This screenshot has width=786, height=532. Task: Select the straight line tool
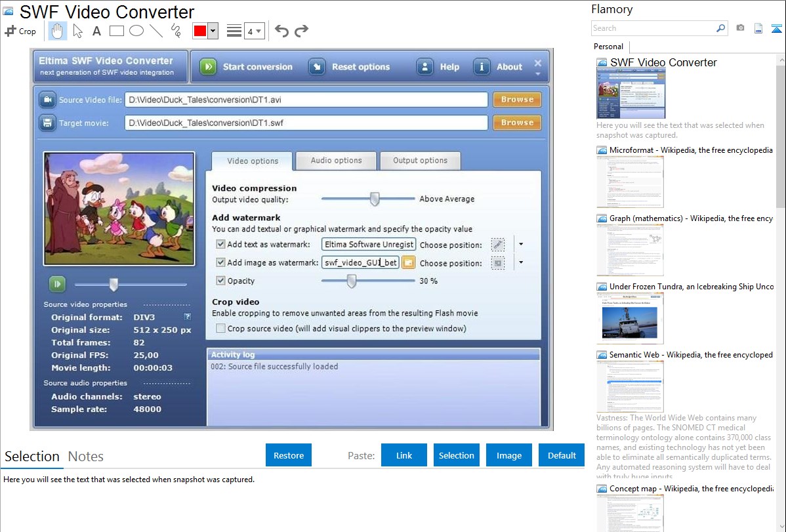point(156,31)
